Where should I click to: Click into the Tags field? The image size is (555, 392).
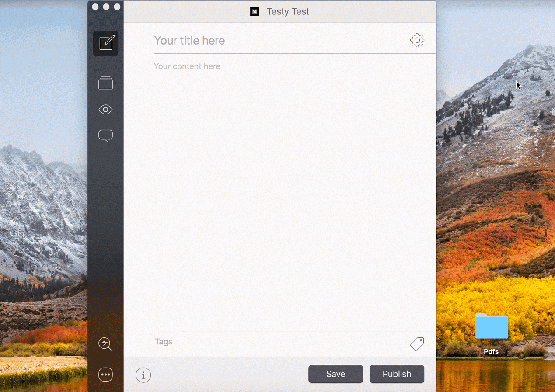point(280,342)
